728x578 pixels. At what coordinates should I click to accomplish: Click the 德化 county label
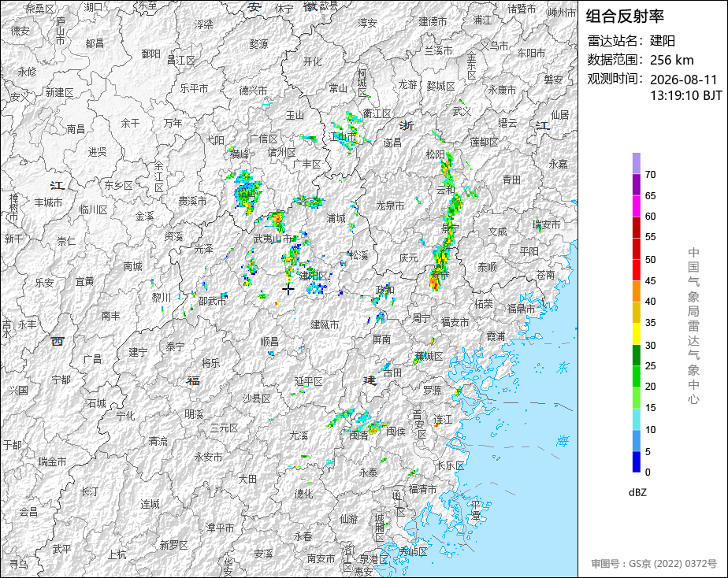coord(303,494)
